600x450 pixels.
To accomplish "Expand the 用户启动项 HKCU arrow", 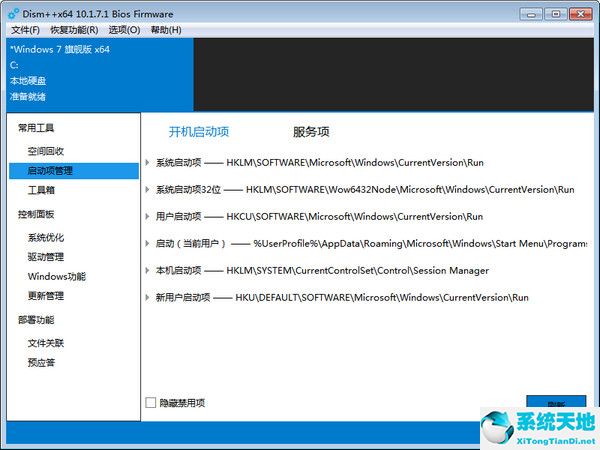I will [x=147, y=217].
